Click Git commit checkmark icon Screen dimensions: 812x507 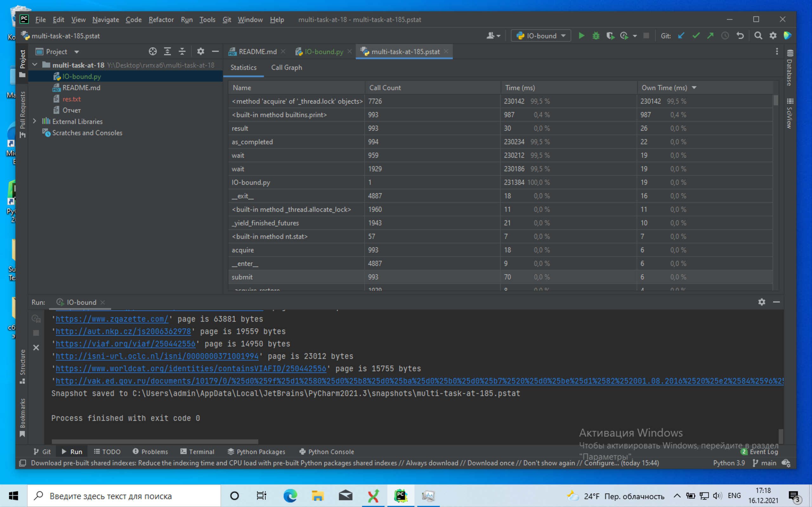696,35
